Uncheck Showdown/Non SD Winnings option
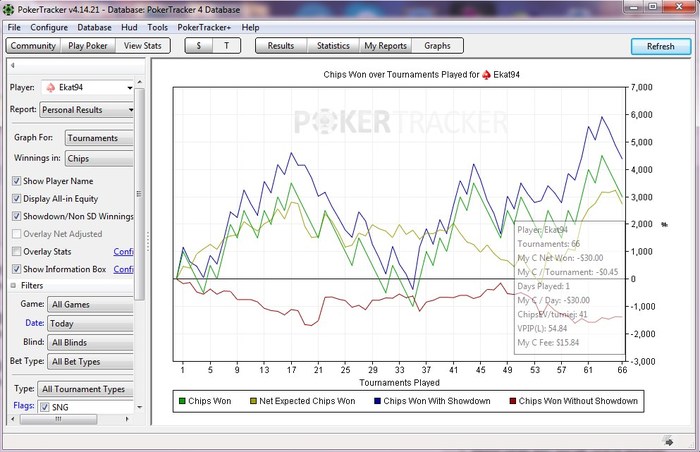Screen dimensions: 700x452 (17, 216)
